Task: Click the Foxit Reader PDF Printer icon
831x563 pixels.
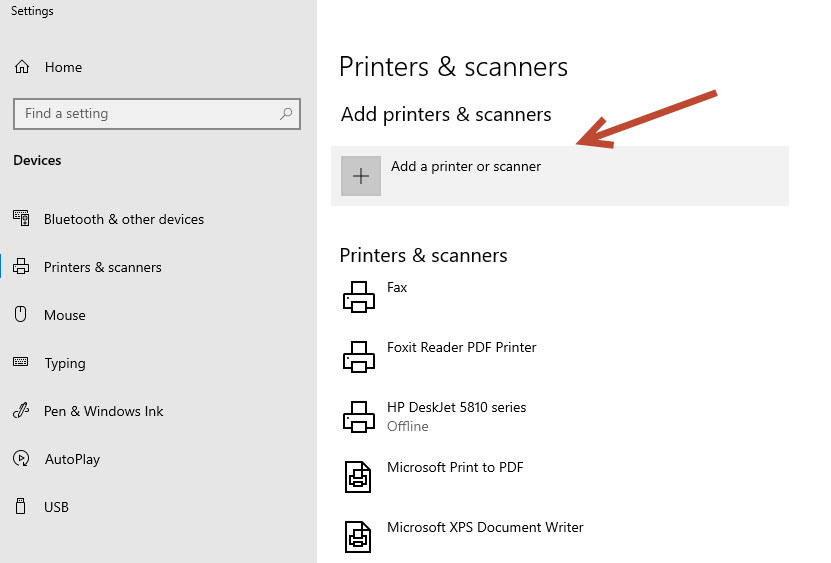Action: coord(359,357)
